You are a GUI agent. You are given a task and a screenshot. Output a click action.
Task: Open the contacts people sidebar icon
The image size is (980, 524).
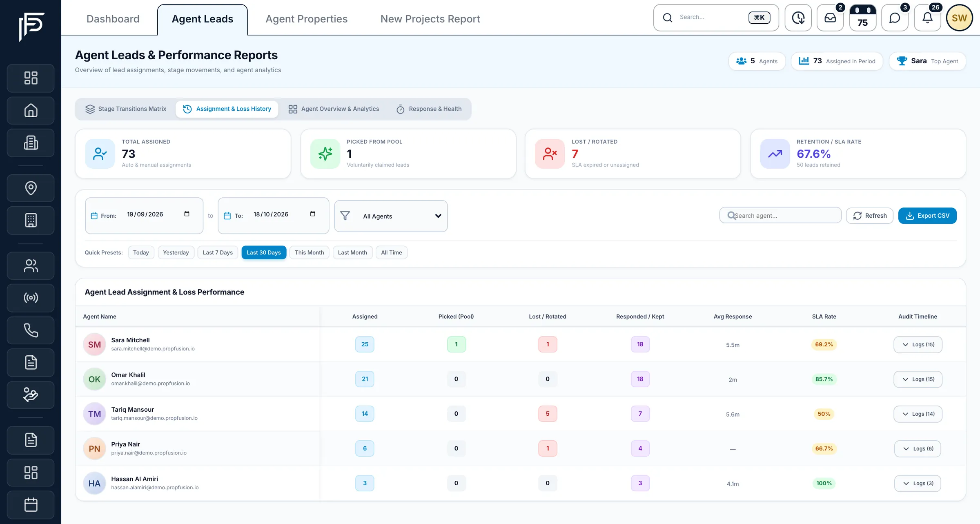(31, 265)
